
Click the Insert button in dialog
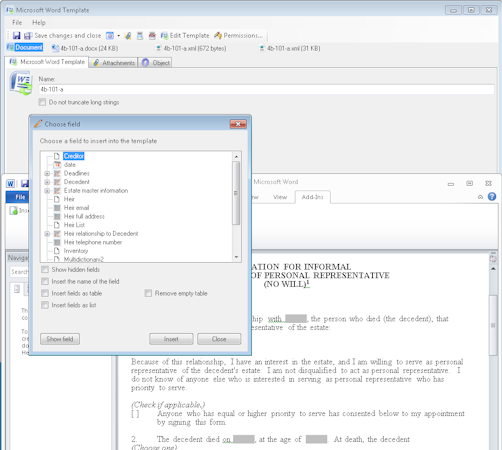point(171,339)
